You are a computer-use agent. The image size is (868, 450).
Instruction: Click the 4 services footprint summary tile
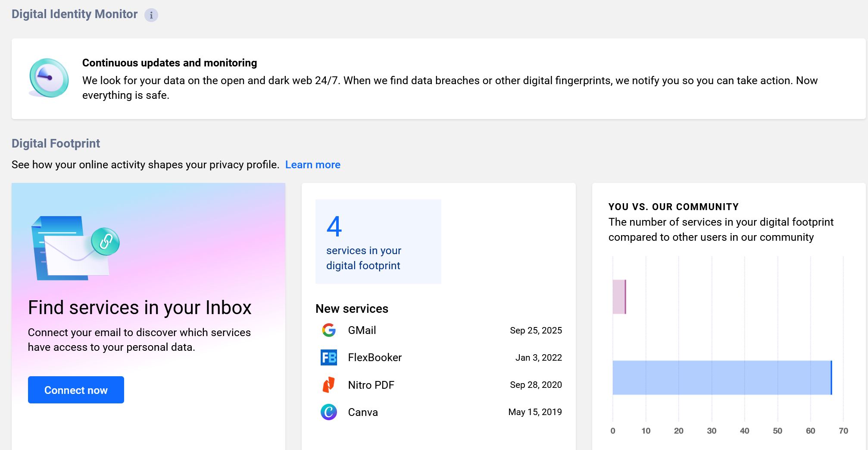378,241
